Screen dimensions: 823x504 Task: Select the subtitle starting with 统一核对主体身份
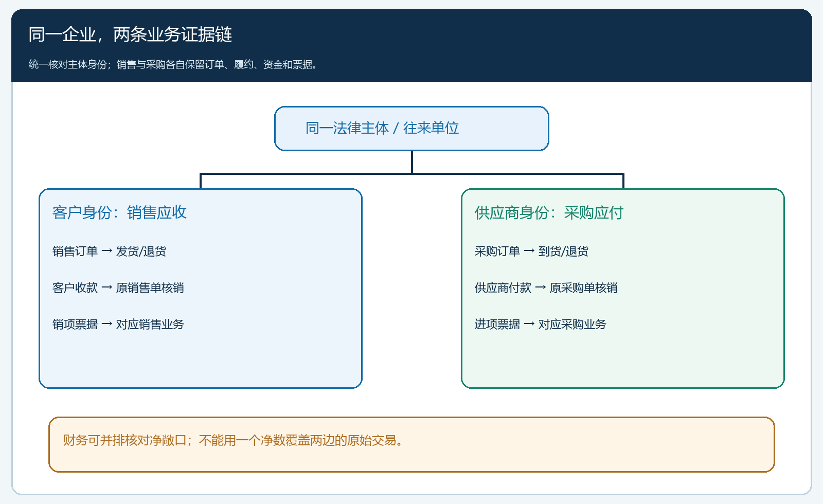click(x=173, y=64)
